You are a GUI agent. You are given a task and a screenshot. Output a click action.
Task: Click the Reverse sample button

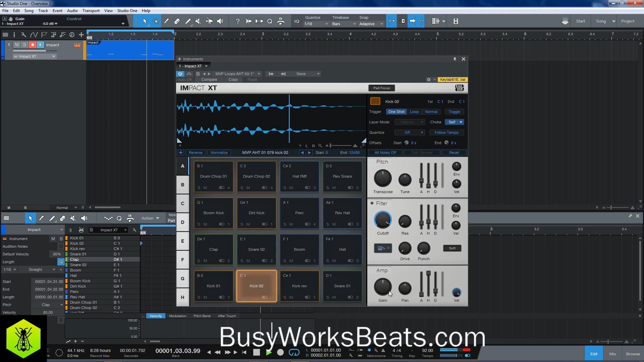(195, 153)
